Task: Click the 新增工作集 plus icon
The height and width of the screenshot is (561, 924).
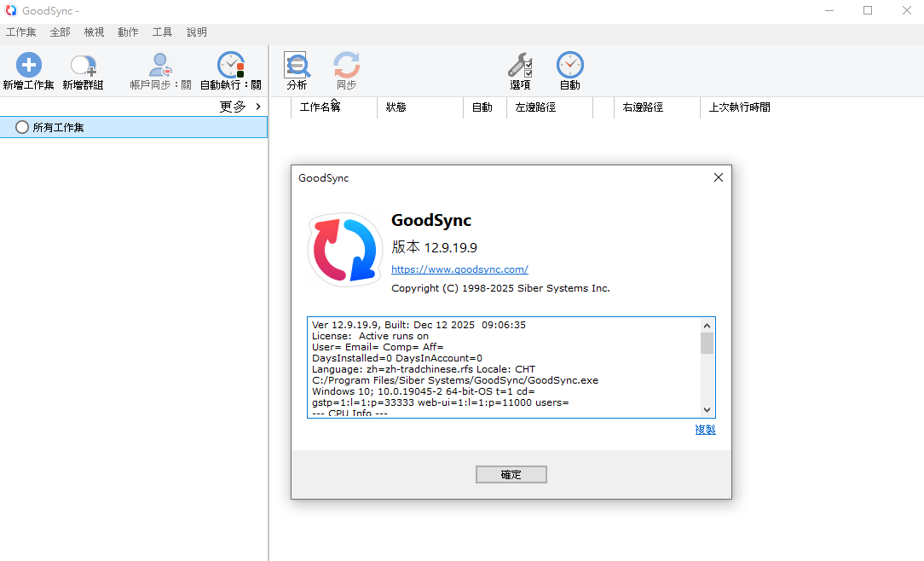Action: pos(28,65)
